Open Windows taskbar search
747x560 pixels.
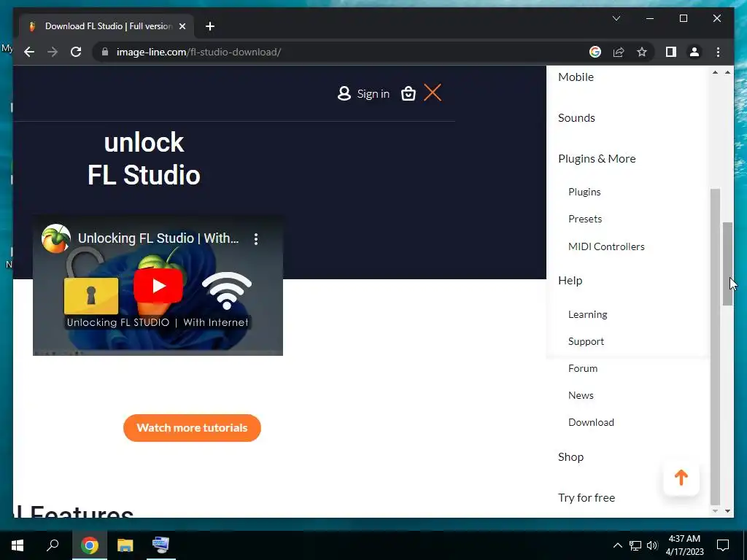(53, 545)
